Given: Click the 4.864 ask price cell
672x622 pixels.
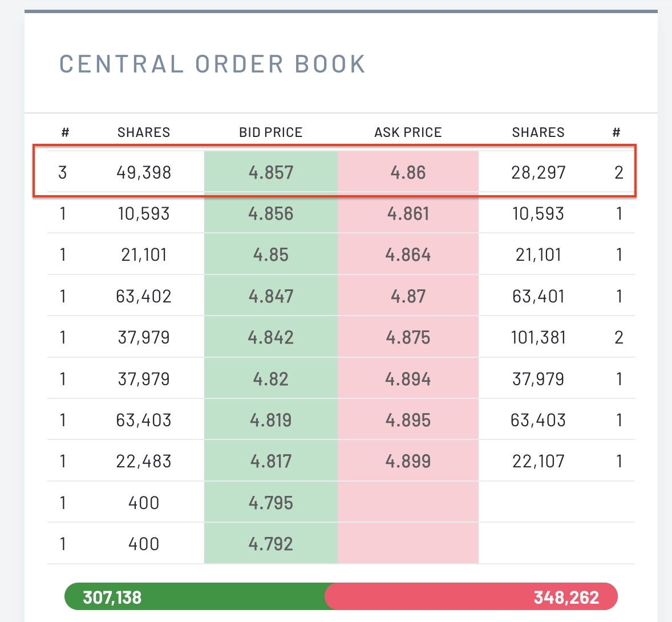Looking at the screenshot, I should point(408,255).
